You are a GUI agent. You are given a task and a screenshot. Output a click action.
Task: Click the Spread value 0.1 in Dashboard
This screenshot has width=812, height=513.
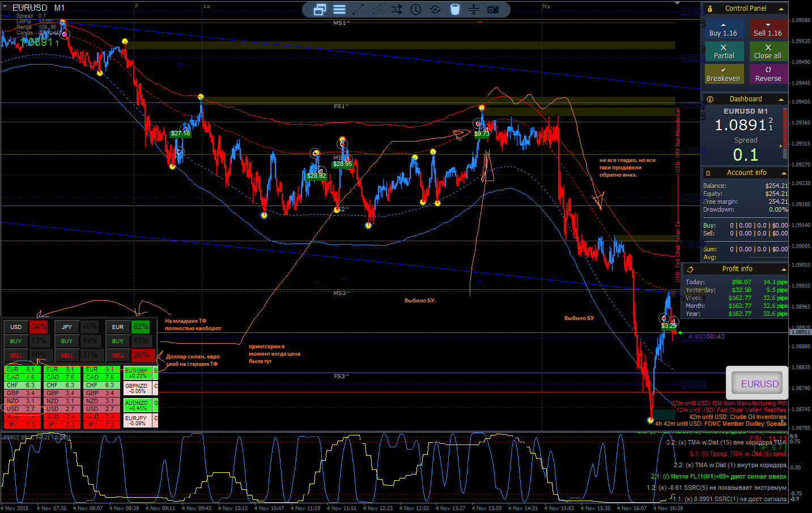[x=746, y=155]
